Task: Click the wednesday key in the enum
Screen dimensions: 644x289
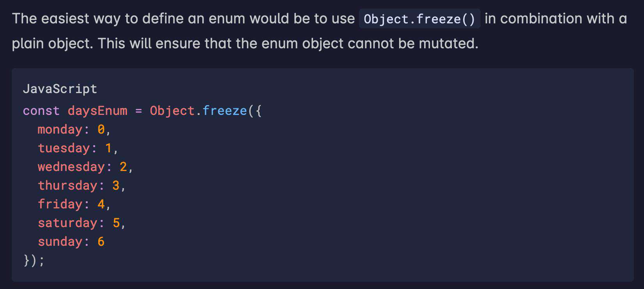Action: pos(71,167)
